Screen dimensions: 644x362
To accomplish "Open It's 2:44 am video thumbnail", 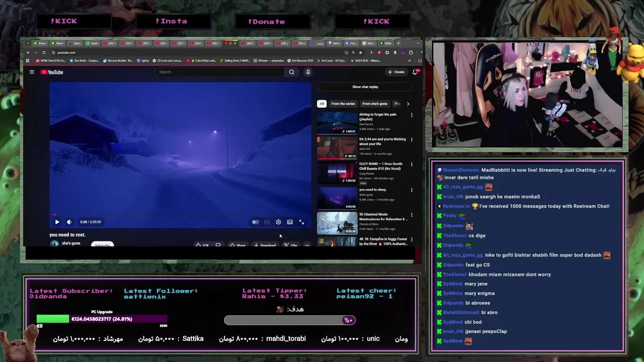I will 337,147.
